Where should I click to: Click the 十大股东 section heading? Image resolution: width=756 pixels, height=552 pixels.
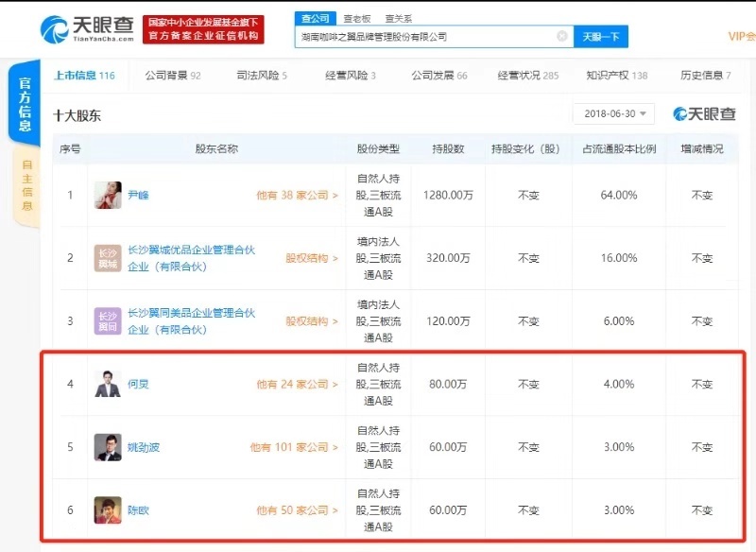[x=77, y=115]
